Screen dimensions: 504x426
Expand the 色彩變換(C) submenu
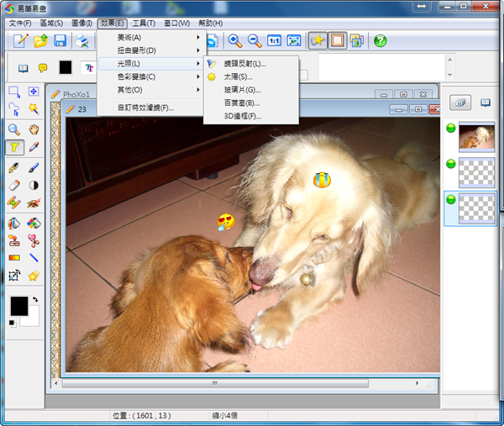[152, 76]
